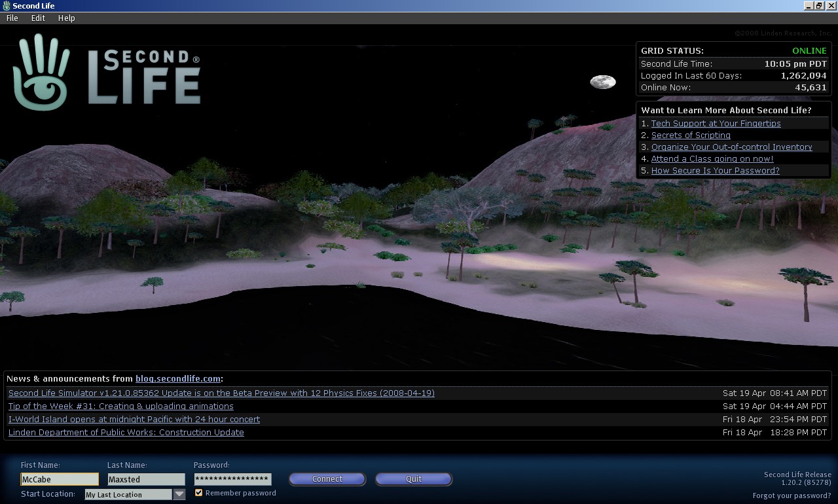
Task: Open Tech Support at Your Fingertips link
Action: 716,123
